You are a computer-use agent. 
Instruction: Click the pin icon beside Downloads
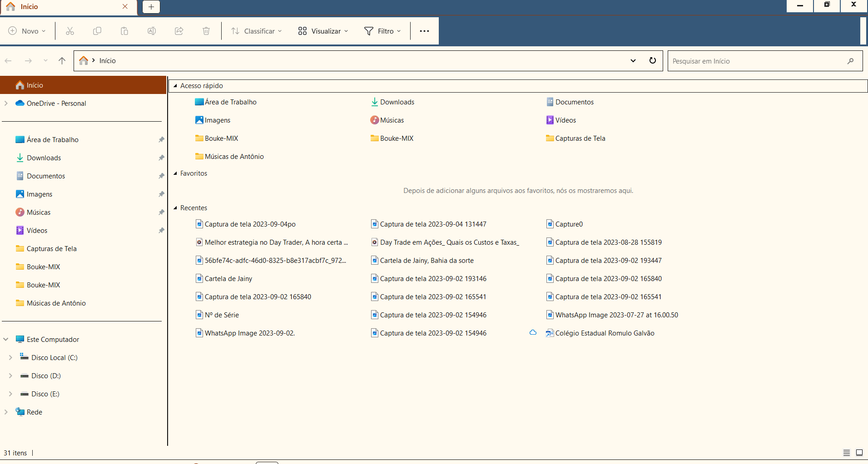(161, 158)
